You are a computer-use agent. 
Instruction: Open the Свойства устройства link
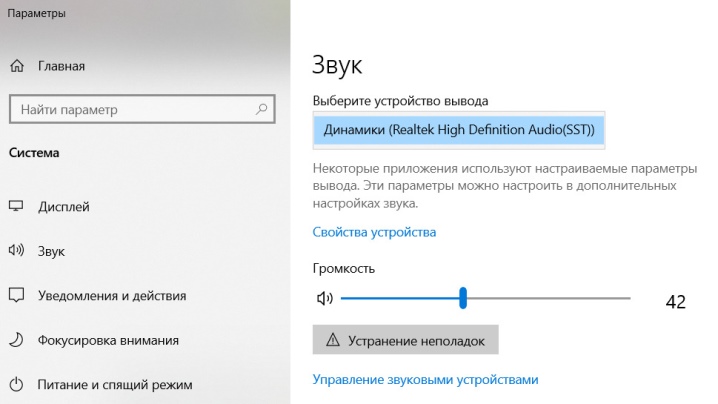point(374,232)
